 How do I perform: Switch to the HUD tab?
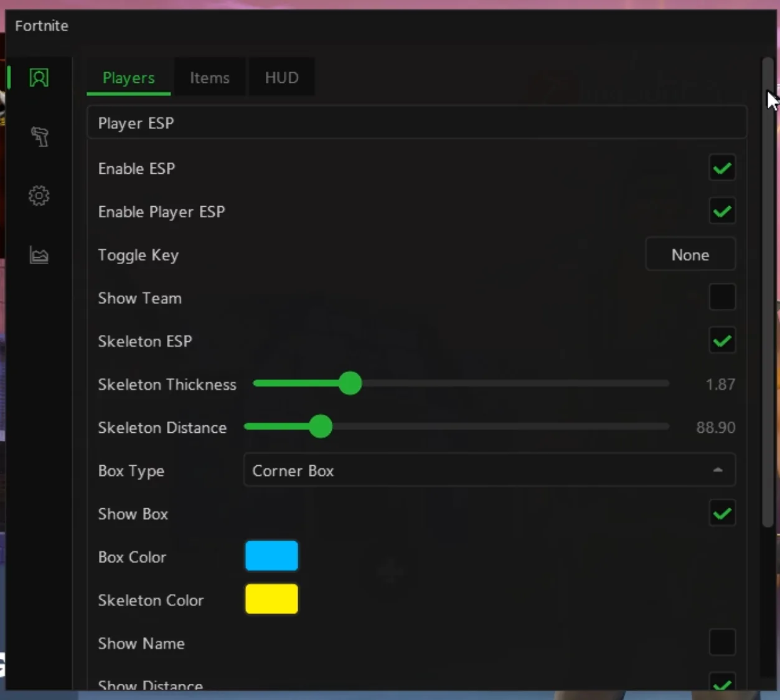(x=281, y=78)
